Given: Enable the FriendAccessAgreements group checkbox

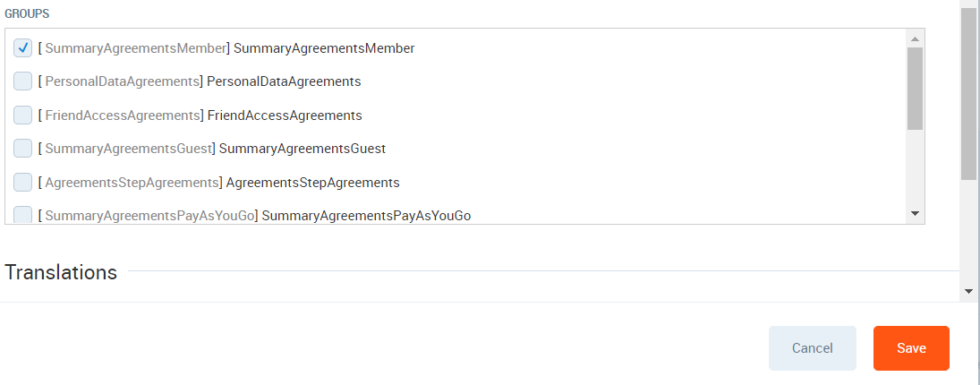Looking at the screenshot, I should (x=23, y=115).
